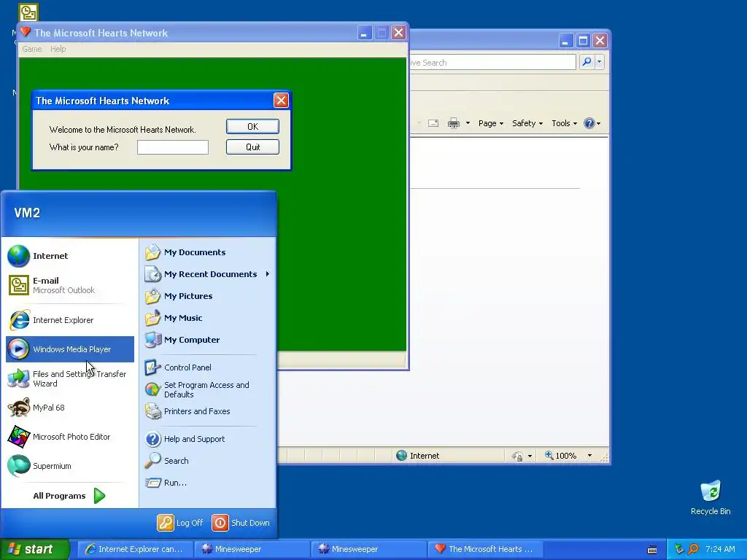Click the Help question mark icon in IE

coord(589,123)
